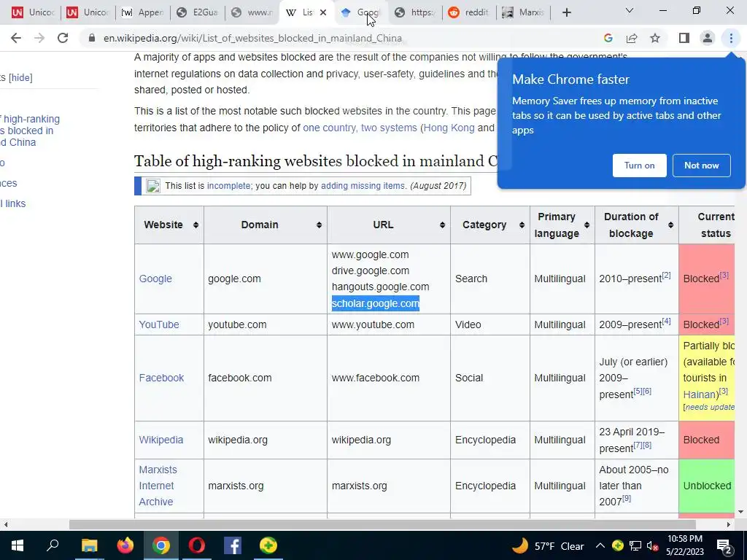
Task: Open a new tab with the plus button
Action: tap(566, 12)
